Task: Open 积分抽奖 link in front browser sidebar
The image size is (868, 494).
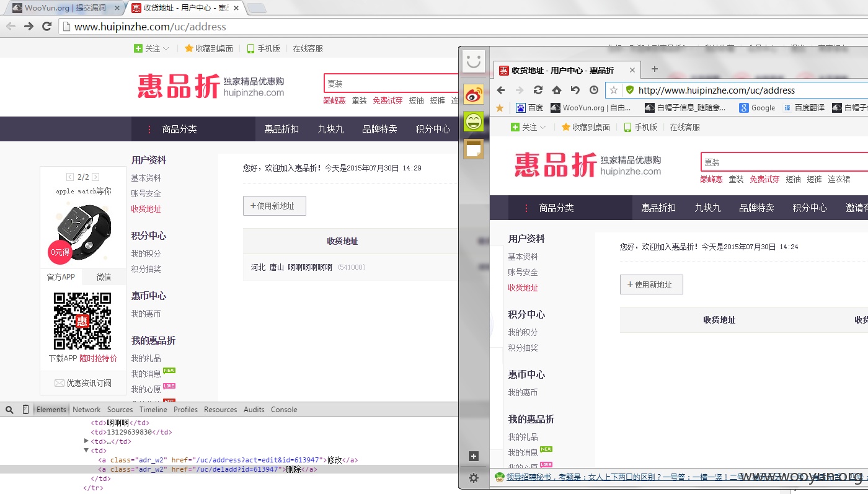Action: click(523, 348)
